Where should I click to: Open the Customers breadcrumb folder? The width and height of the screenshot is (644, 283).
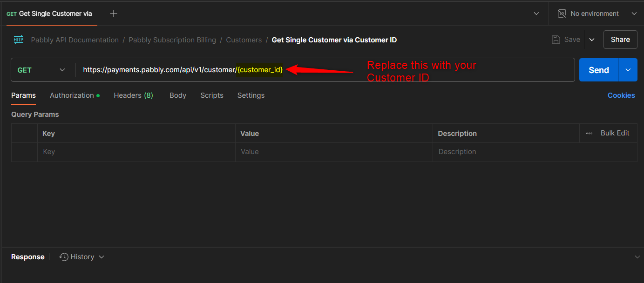coord(244,40)
